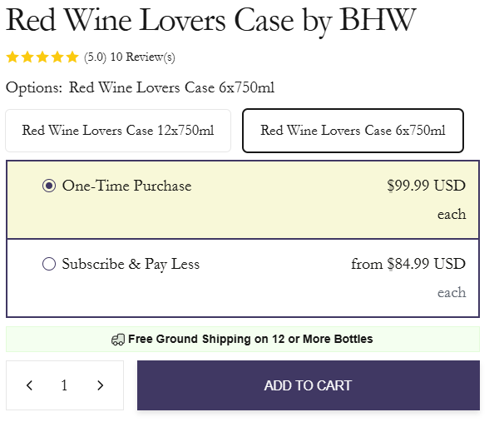This screenshot has width=504, height=422.
Task: Click the (5.0) rating score
Action: (95, 57)
